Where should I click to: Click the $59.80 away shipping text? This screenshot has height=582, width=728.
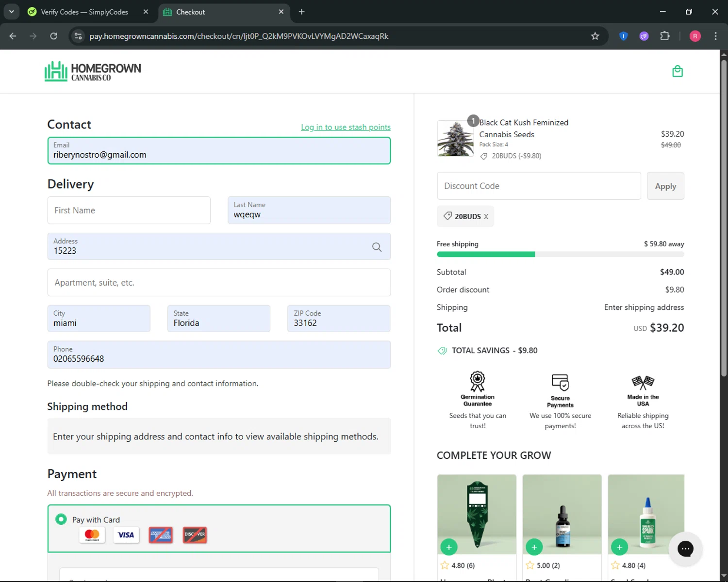click(664, 244)
